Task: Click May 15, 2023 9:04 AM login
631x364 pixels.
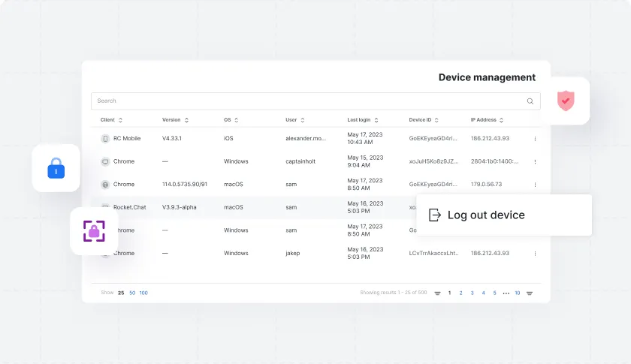Action: pos(365,161)
